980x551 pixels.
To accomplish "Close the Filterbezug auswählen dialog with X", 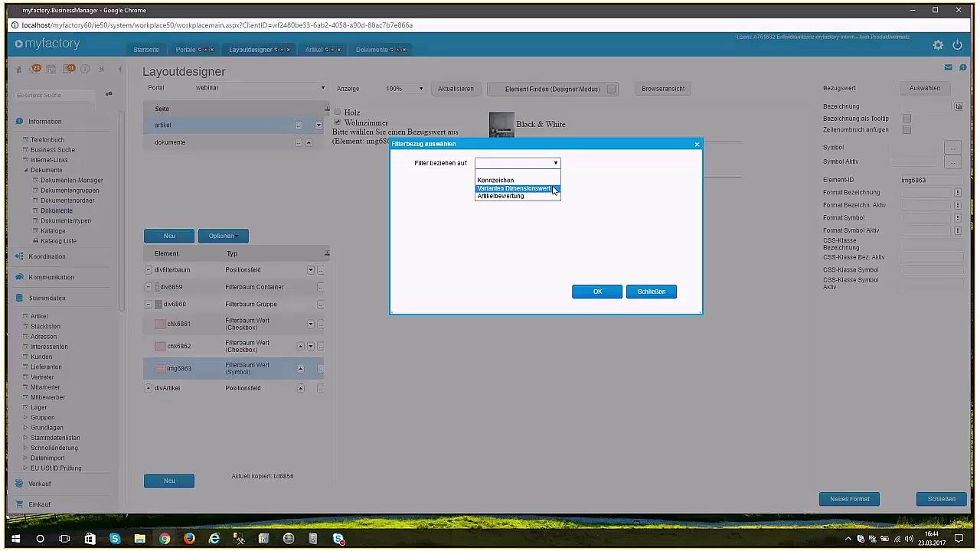I will pos(697,144).
